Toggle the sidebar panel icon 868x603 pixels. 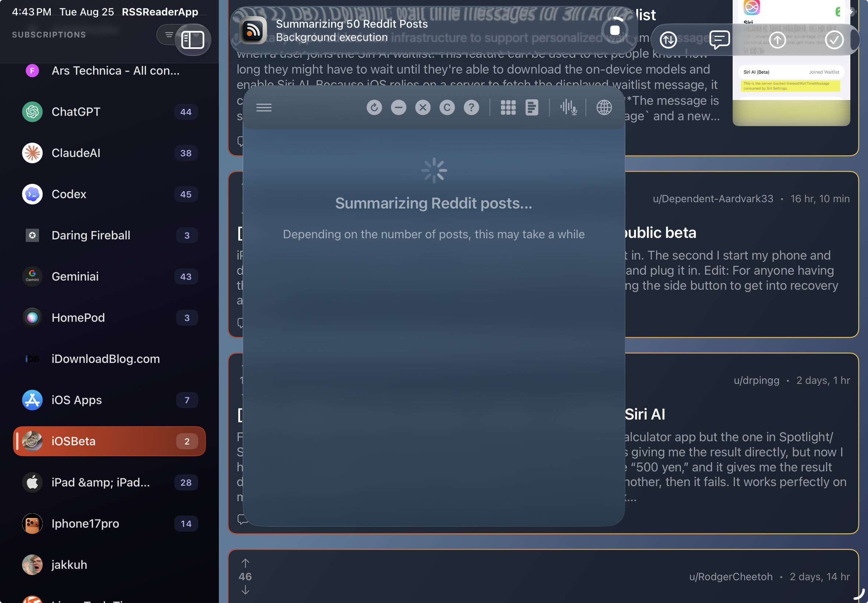pos(193,40)
